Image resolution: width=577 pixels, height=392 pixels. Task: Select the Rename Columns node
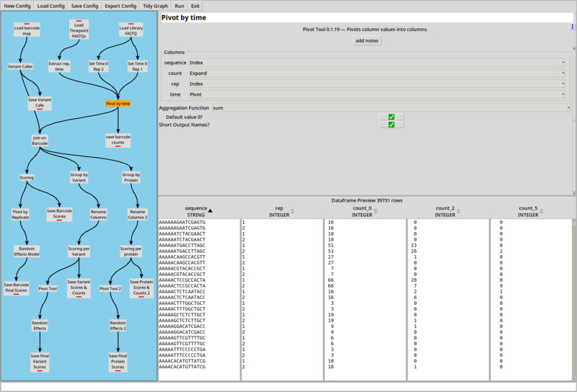(x=98, y=215)
